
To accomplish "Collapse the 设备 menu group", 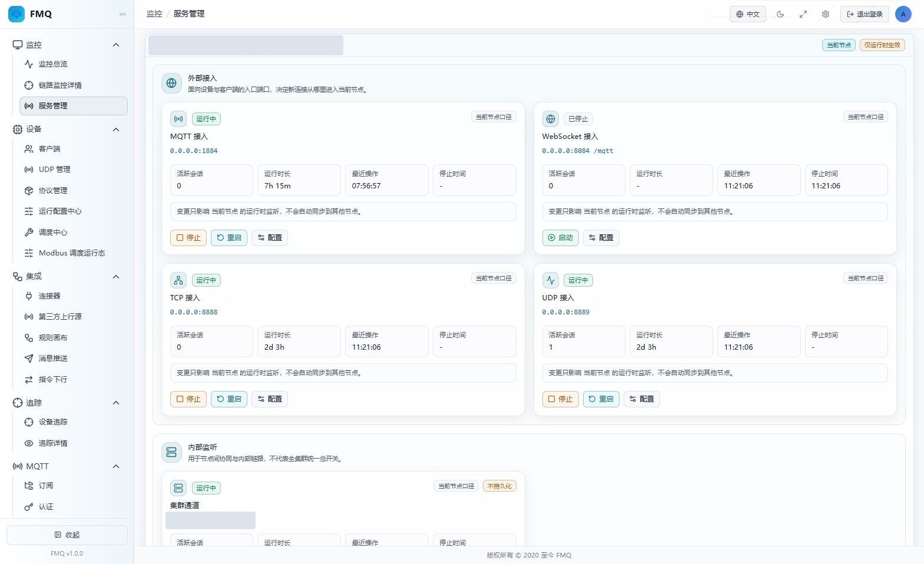I will point(116,130).
